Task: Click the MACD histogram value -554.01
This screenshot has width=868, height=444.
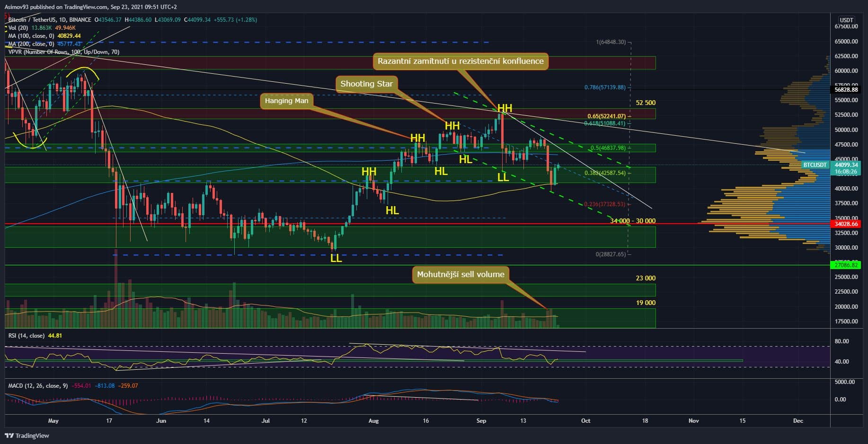Action: point(81,386)
